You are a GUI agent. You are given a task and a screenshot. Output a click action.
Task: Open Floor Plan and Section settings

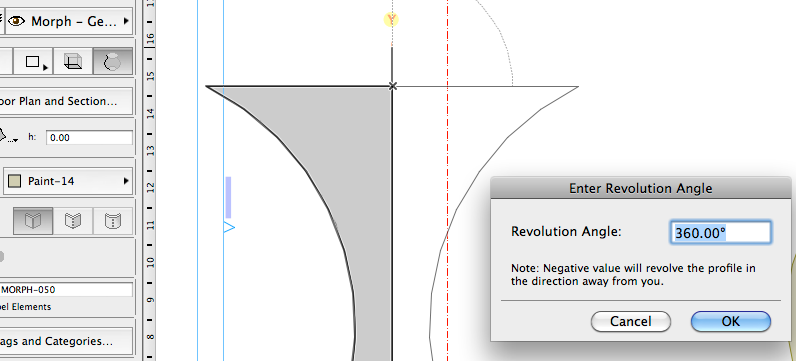click(x=66, y=101)
